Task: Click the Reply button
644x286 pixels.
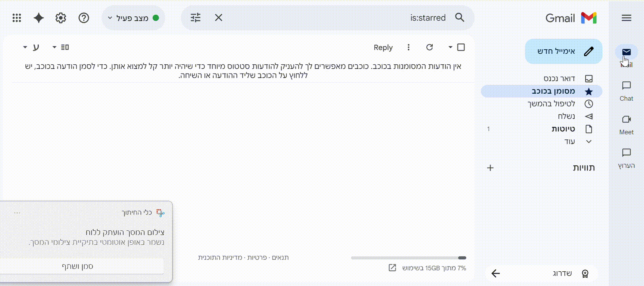Action: [x=383, y=48]
